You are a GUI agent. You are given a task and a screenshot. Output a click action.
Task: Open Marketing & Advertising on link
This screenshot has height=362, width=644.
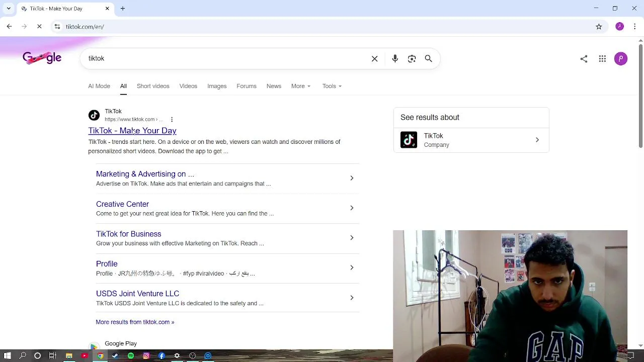(x=145, y=174)
